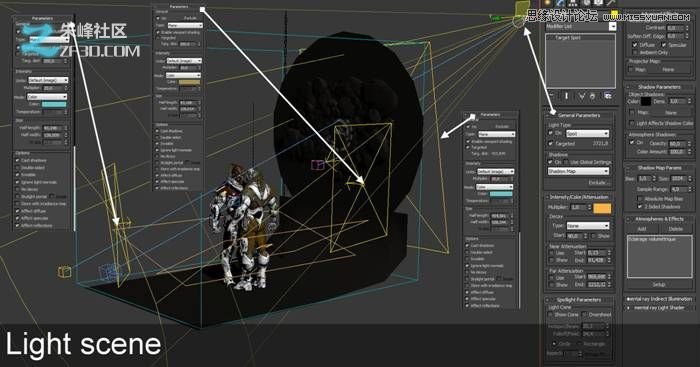Toggle the Shadows On checkbox
The height and width of the screenshot is (367, 700).
550,162
